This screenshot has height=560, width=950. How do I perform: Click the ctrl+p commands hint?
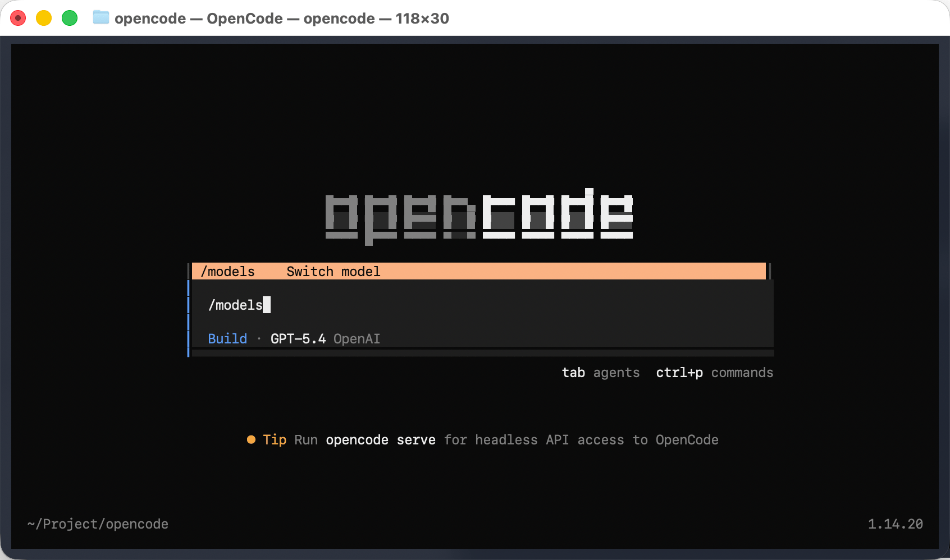coord(715,373)
